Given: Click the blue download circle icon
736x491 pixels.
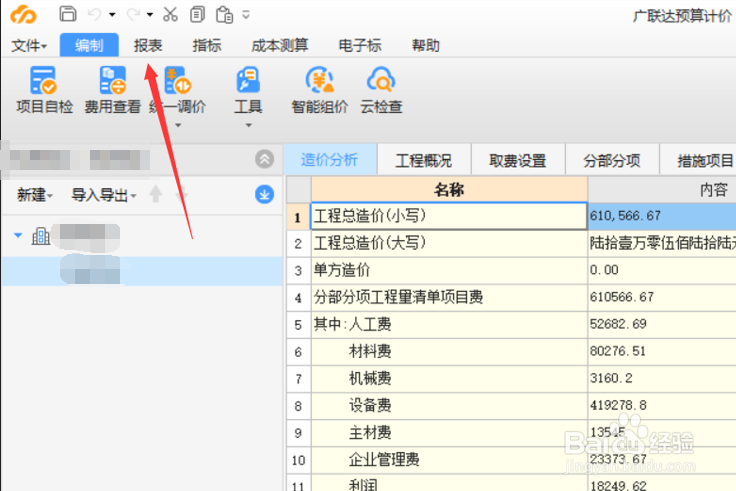Looking at the screenshot, I should point(265,194).
